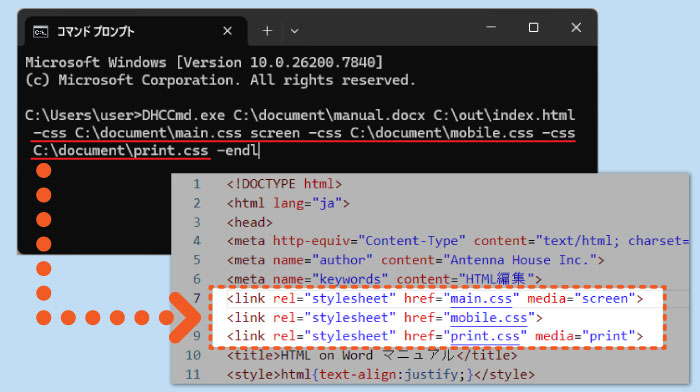Click media="print" attribute on line 9

(585, 336)
